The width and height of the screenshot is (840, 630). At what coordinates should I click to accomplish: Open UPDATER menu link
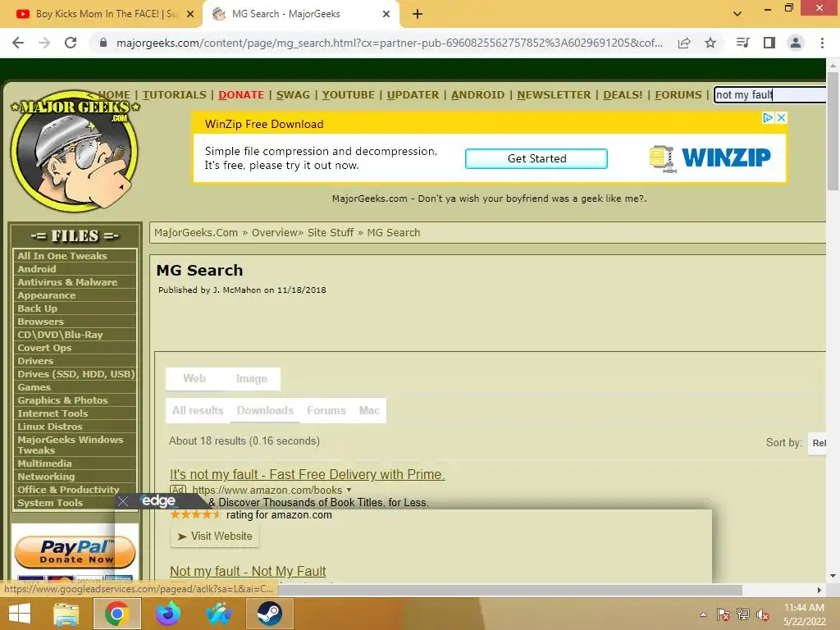pos(413,95)
